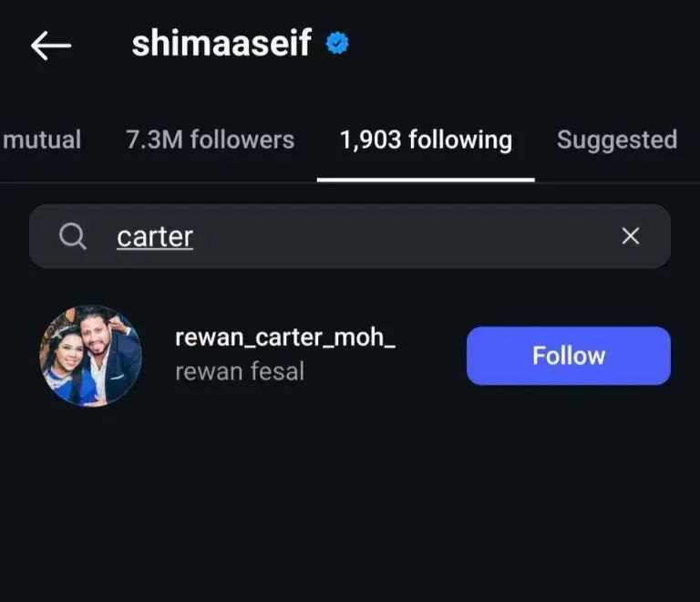Go back using the left arrow
The height and width of the screenshot is (602, 700).
(50, 46)
